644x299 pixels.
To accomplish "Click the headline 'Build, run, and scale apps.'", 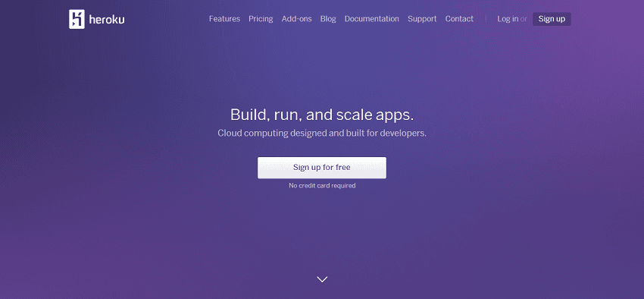I will point(322,115).
